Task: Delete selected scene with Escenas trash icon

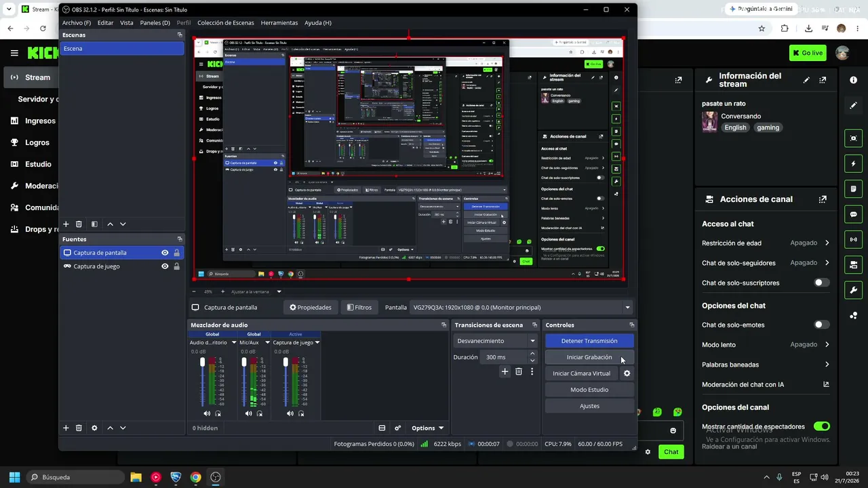Action: [79, 224]
